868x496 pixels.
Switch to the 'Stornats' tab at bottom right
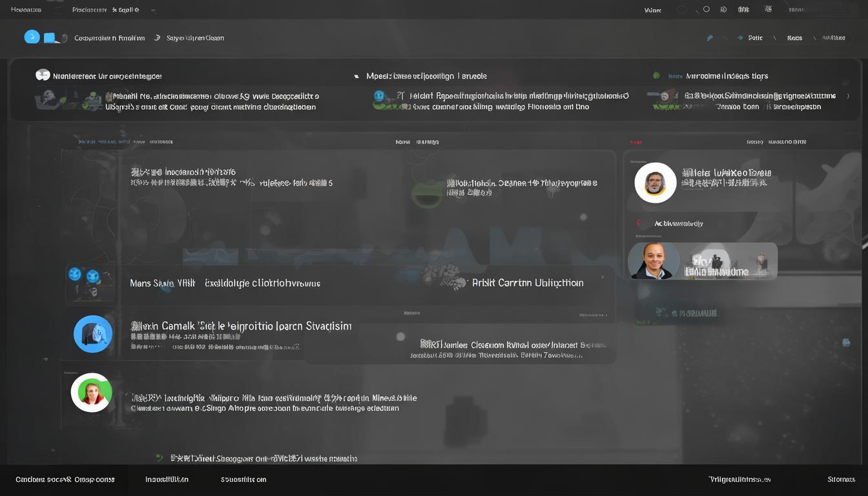pos(841,479)
